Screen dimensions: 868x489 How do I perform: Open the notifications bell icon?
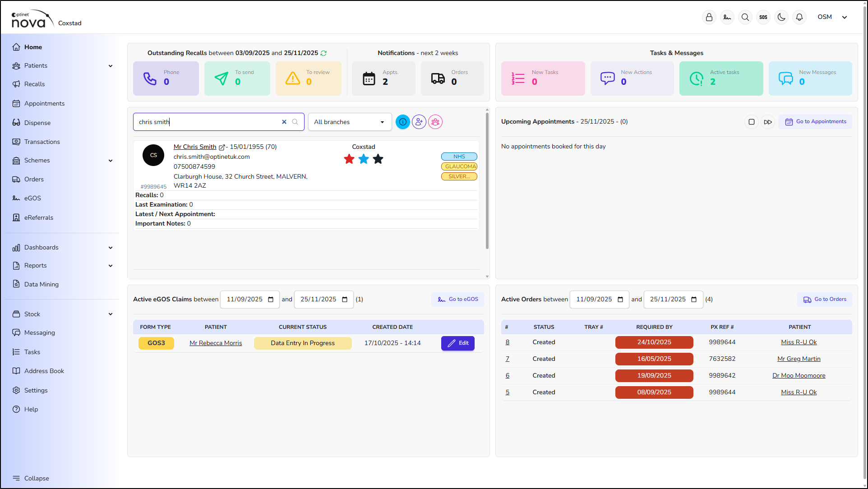pos(799,17)
